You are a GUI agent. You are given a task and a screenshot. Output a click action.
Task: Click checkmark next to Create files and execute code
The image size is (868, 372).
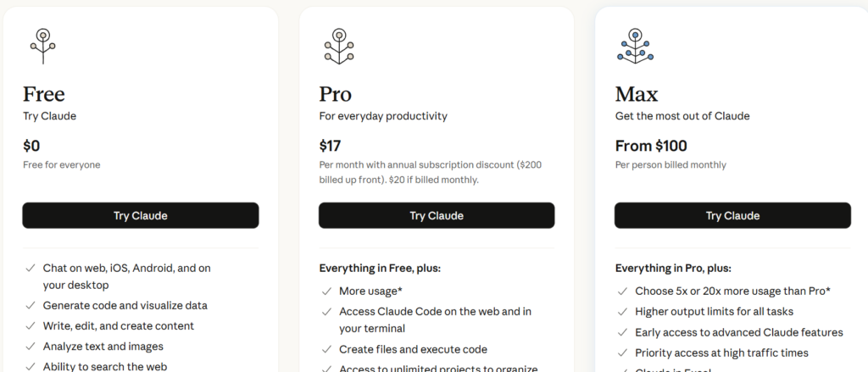pyautogui.click(x=326, y=349)
